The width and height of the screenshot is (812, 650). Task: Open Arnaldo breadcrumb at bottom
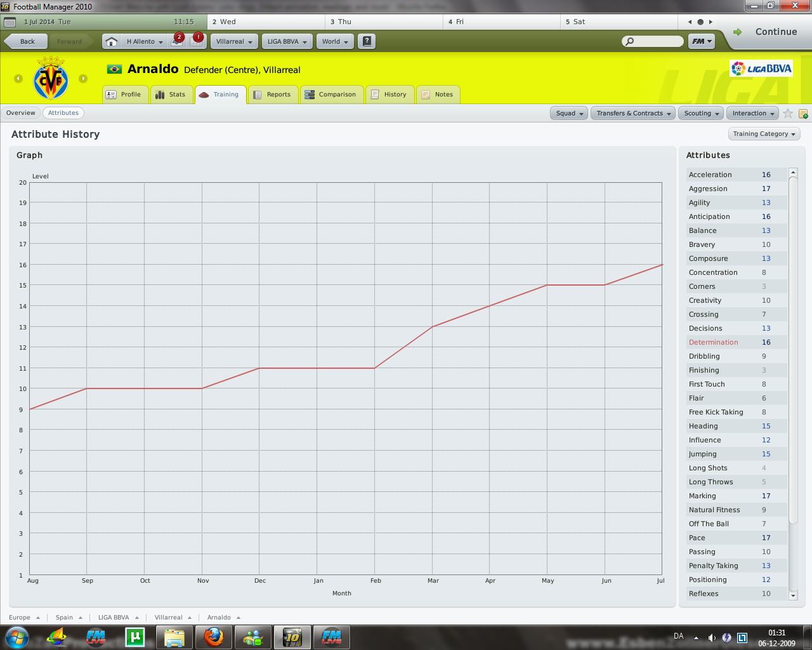(224, 618)
